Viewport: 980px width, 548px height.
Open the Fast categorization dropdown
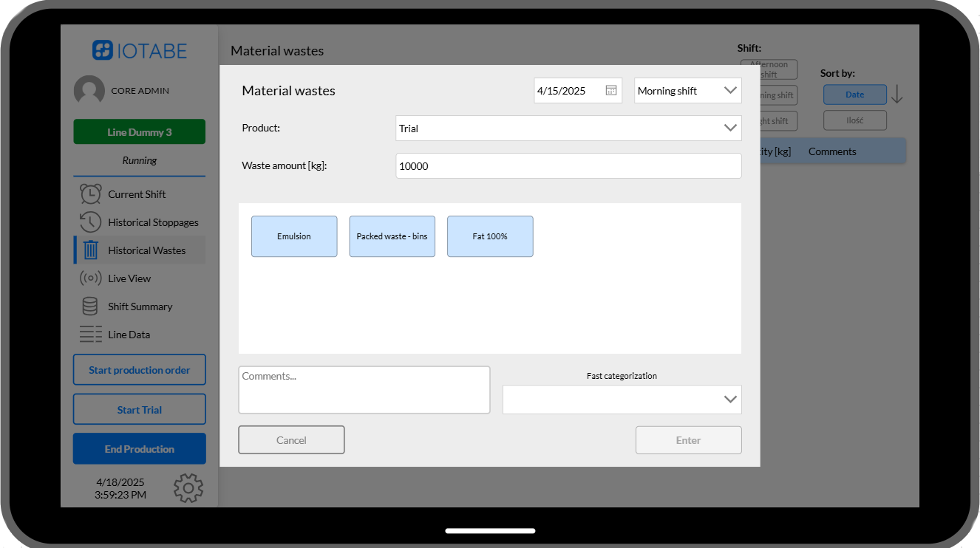(622, 400)
